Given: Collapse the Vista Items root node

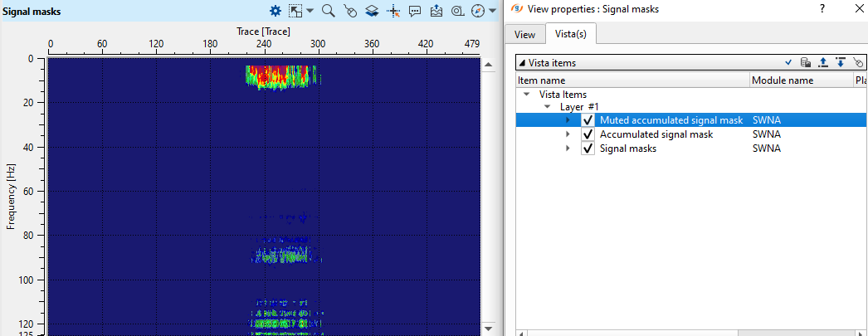Looking at the screenshot, I should coord(526,94).
